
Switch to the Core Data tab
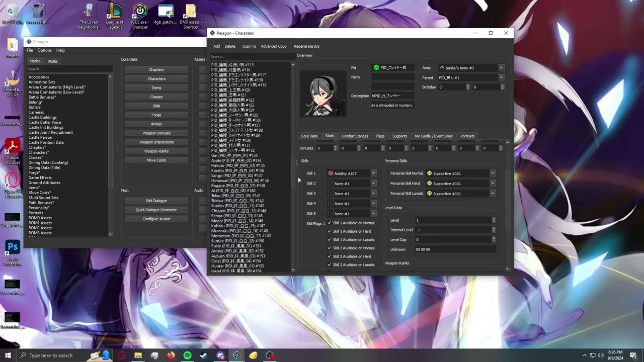pos(309,136)
